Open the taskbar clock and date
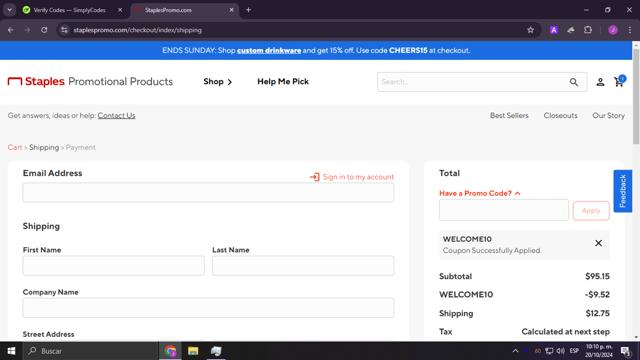 click(x=599, y=351)
